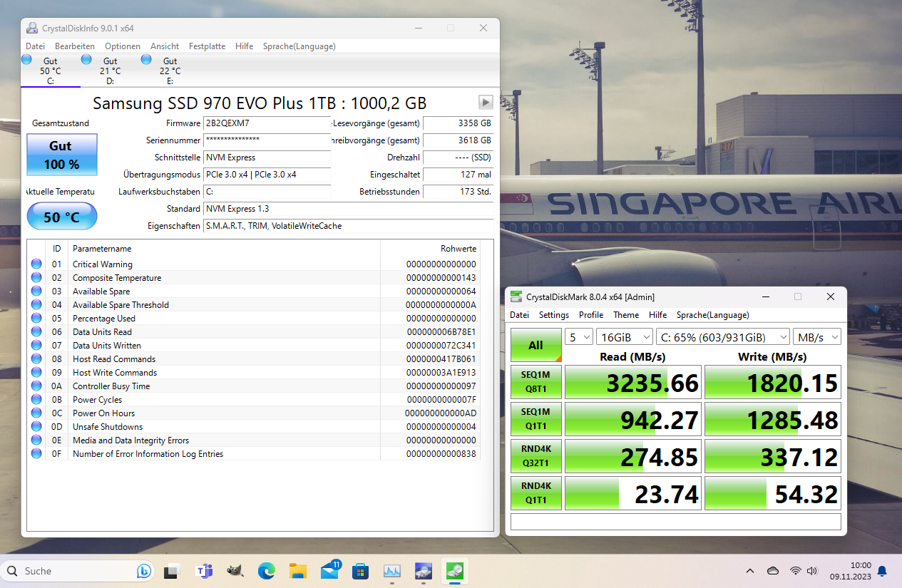Run SEQ1M Q1T1 benchmark button
The width and height of the screenshot is (902, 588).
[536, 419]
